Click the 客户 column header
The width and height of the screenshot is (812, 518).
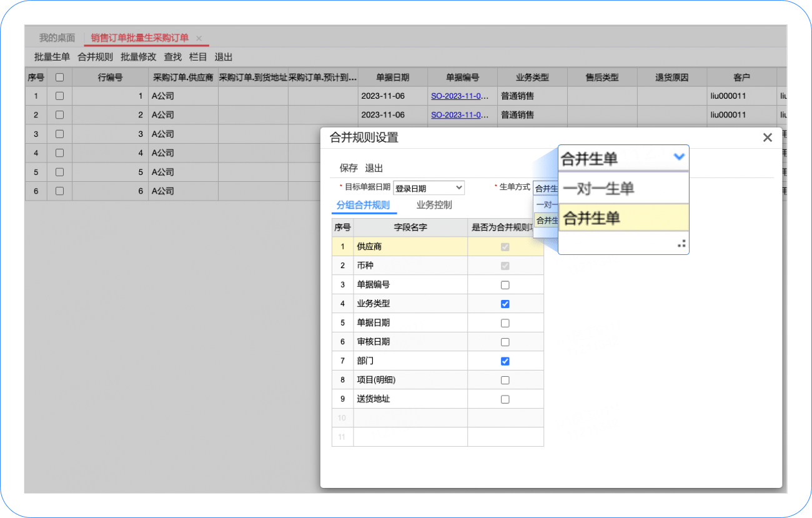coord(742,77)
